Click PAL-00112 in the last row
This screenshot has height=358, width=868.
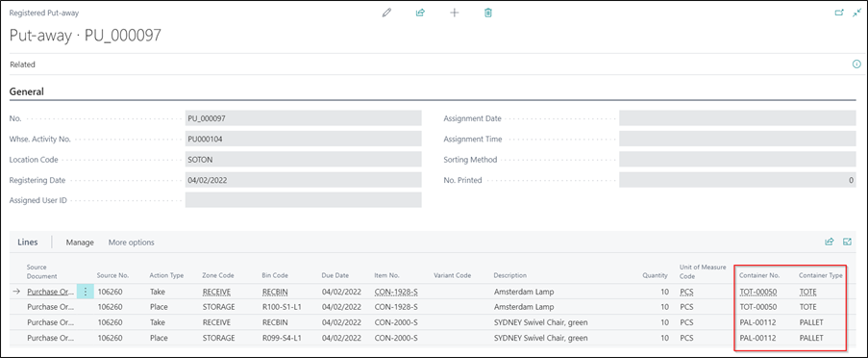pyautogui.click(x=757, y=338)
